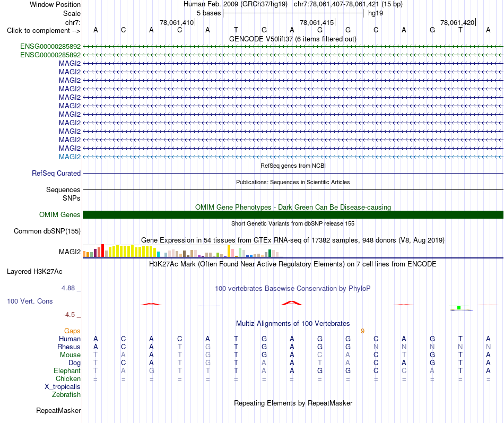Select the Human alignment row label
504x423 pixels.
pyautogui.click(x=69, y=339)
